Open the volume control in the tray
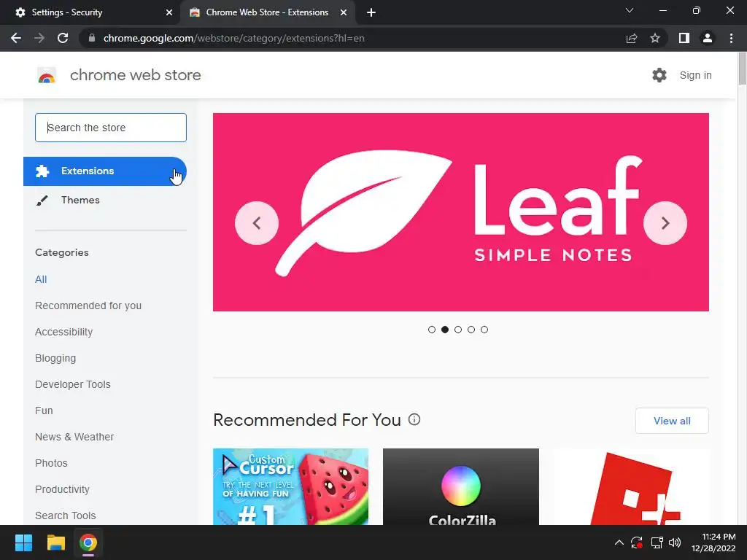The image size is (747, 560). (675, 542)
